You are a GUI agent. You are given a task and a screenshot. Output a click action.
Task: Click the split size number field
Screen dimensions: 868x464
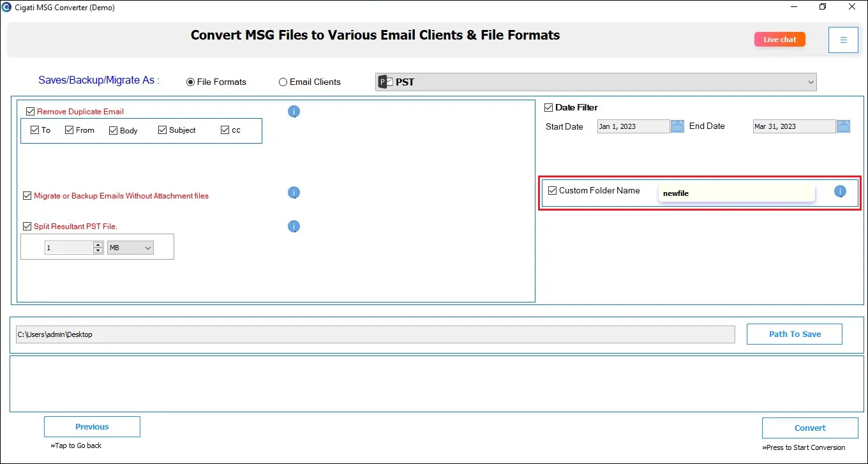coord(69,248)
